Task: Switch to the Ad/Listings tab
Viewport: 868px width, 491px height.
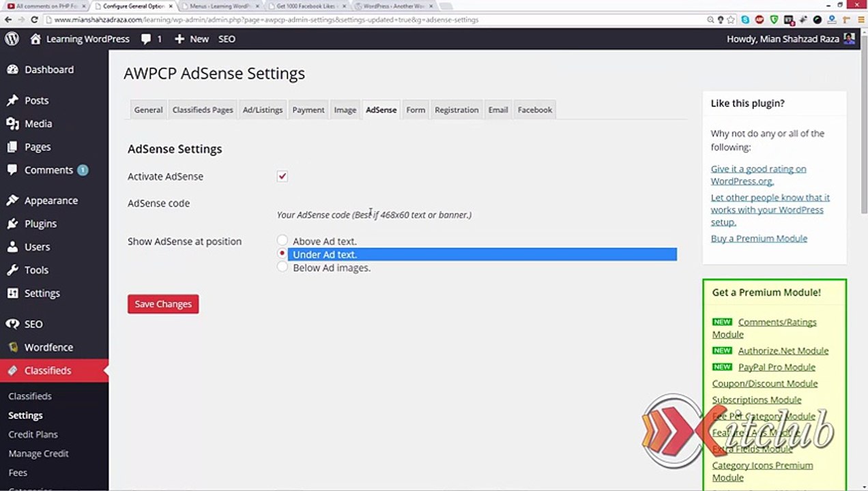Action: click(x=263, y=110)
